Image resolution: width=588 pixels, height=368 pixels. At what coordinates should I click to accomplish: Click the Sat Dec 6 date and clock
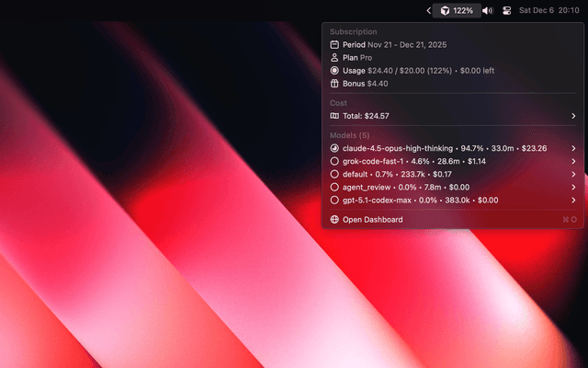tap(549, 11)
